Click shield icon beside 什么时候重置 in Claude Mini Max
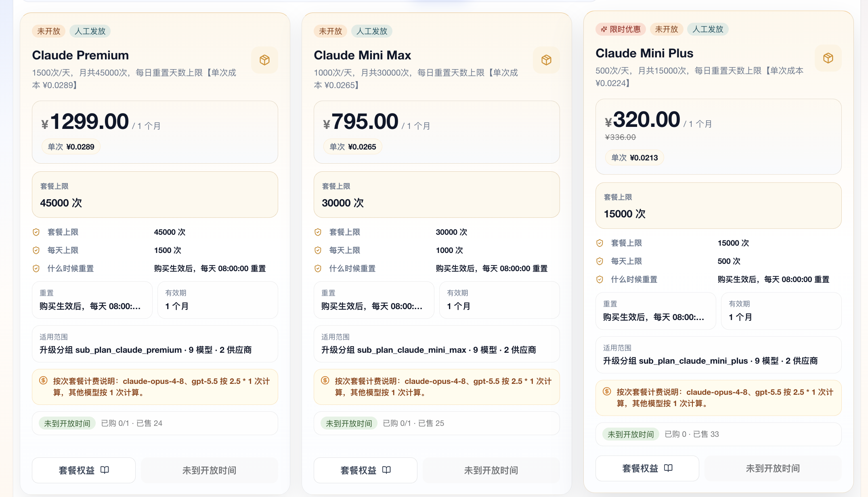Image resolution: width=868 pixels, height=497 pixels. pyautogui.click(x=318, y=268)
